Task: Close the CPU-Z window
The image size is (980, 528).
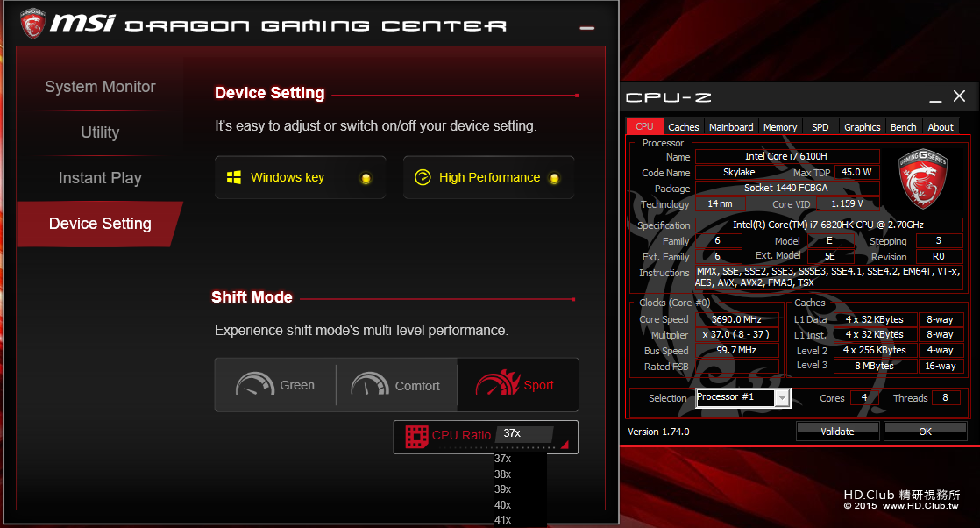Action: click(959, 96)
